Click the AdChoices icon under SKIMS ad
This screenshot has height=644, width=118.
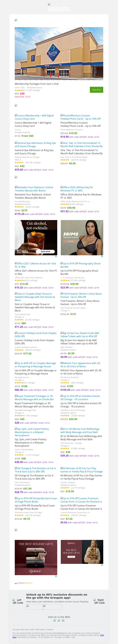(x=102, y=256)
